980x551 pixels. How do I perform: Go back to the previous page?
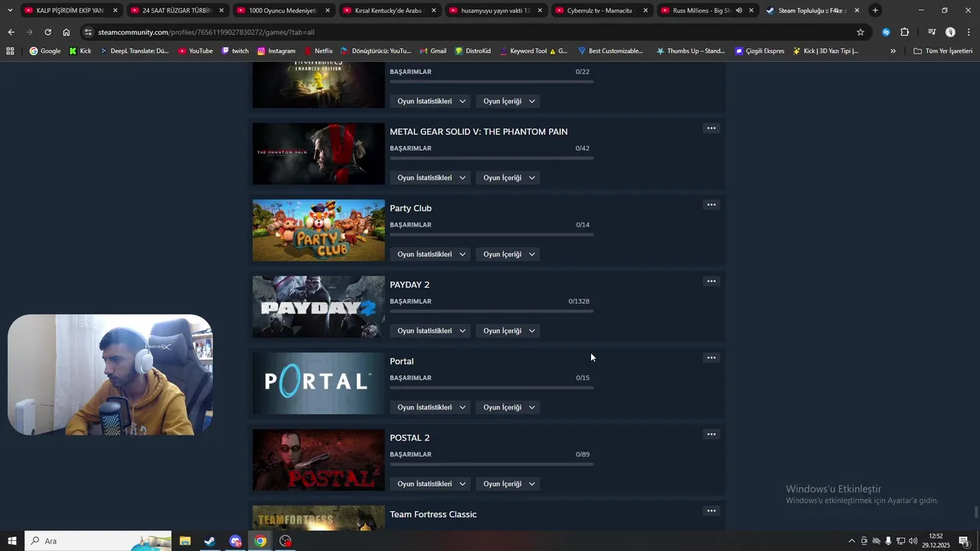(11, 32)
